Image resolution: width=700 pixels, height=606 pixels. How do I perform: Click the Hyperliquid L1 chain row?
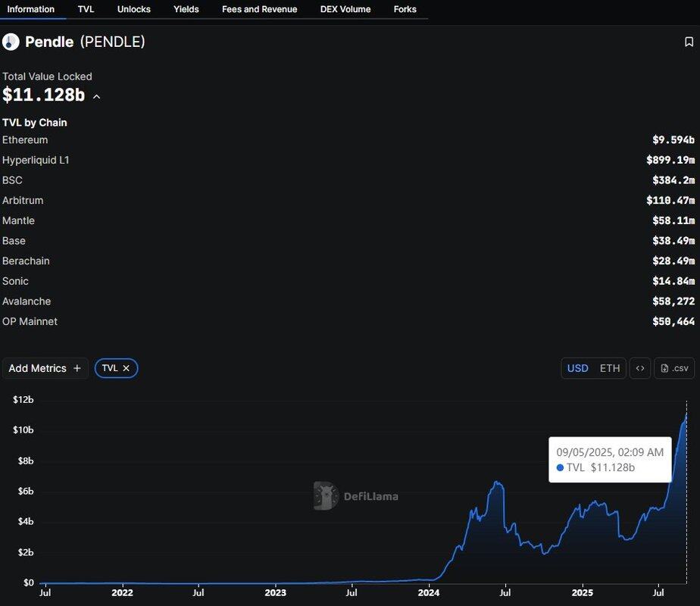pos(348,160)
